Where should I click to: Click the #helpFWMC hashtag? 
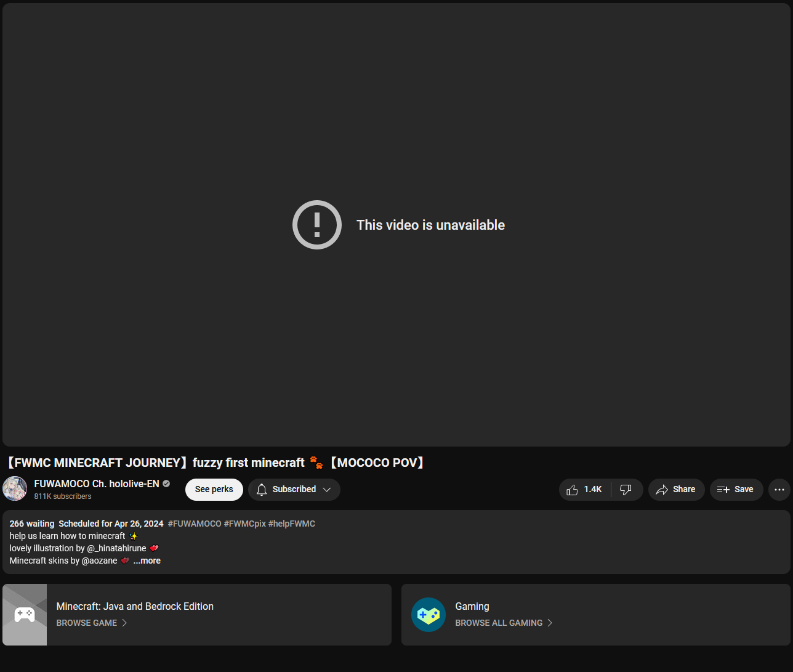pyautogui.click(x=292, y=524)
